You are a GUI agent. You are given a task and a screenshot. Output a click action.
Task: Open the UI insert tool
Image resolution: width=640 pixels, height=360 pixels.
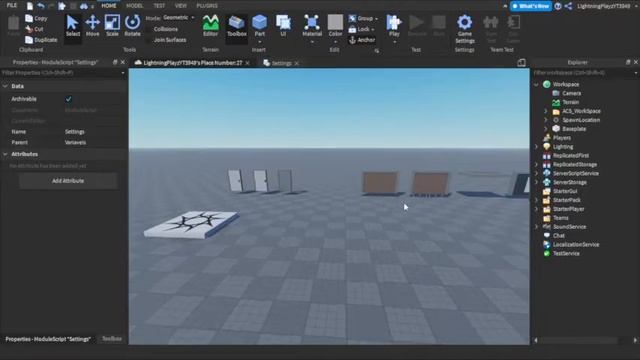click(x=283, y=27)
